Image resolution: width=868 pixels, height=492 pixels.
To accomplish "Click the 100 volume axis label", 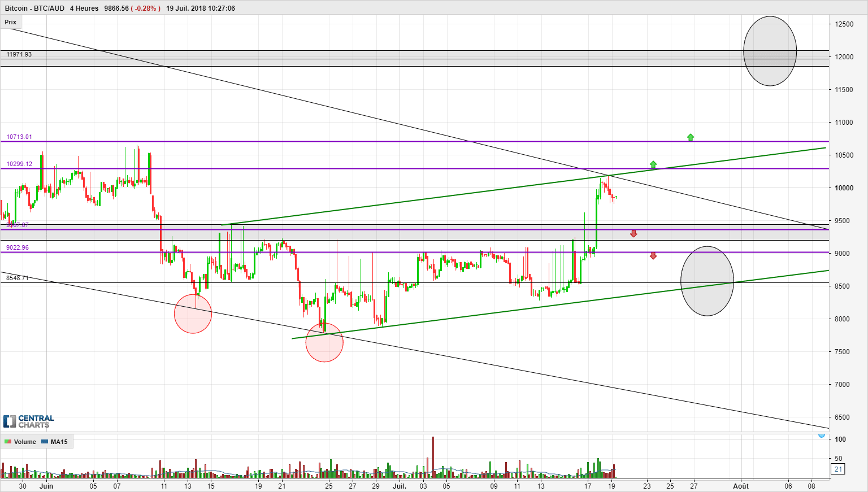I will [x=840, y=439].
